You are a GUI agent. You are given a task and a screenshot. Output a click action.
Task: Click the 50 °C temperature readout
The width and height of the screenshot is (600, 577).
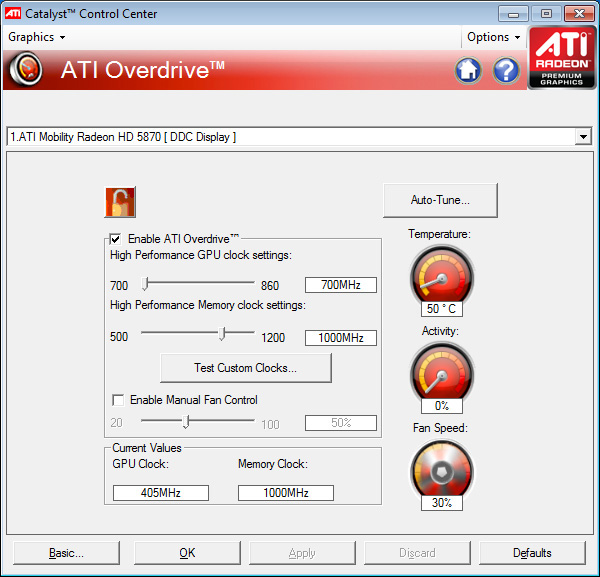pyautogui.click(x=442, y=309)
